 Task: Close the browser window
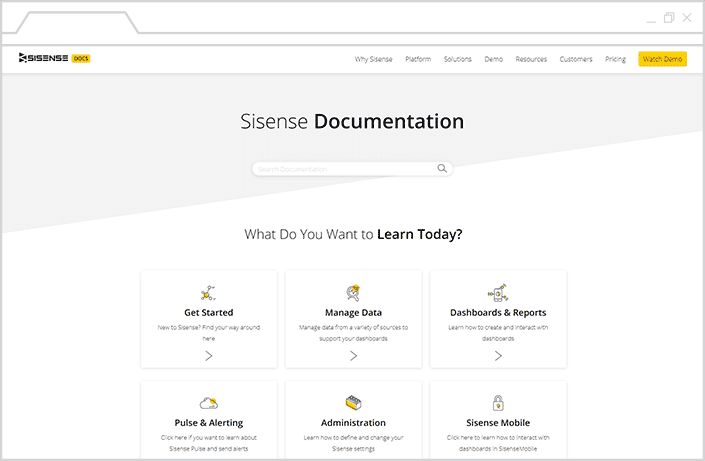pyautogui.click(x=687, y=18)
